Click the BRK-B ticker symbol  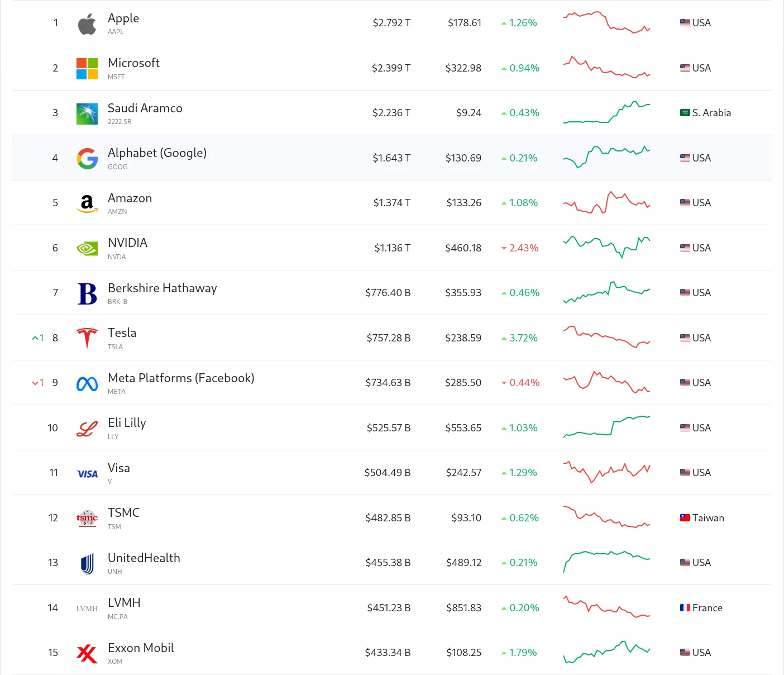(x=117, y=302)
